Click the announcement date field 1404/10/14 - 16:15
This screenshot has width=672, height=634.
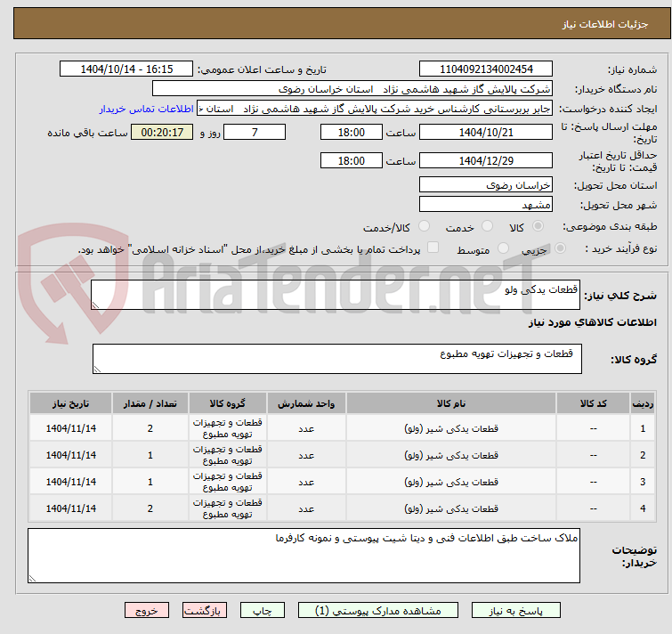pos(126,69)
